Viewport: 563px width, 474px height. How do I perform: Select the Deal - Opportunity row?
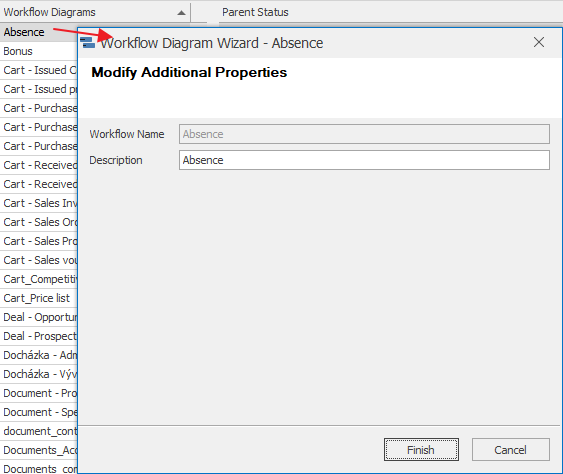38,317
